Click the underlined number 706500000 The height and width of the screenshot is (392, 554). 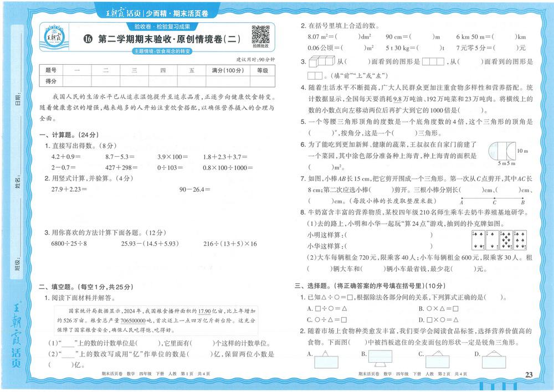click(x=133, y=321)
